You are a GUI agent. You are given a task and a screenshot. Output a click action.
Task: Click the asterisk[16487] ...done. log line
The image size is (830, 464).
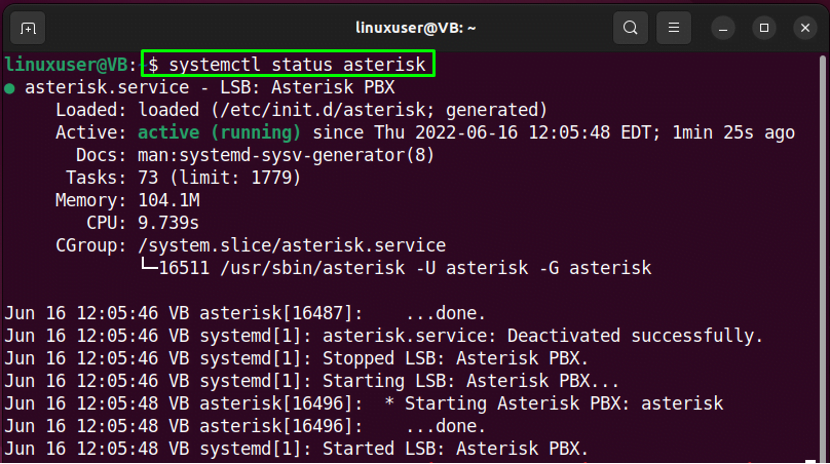coord(245,313)
